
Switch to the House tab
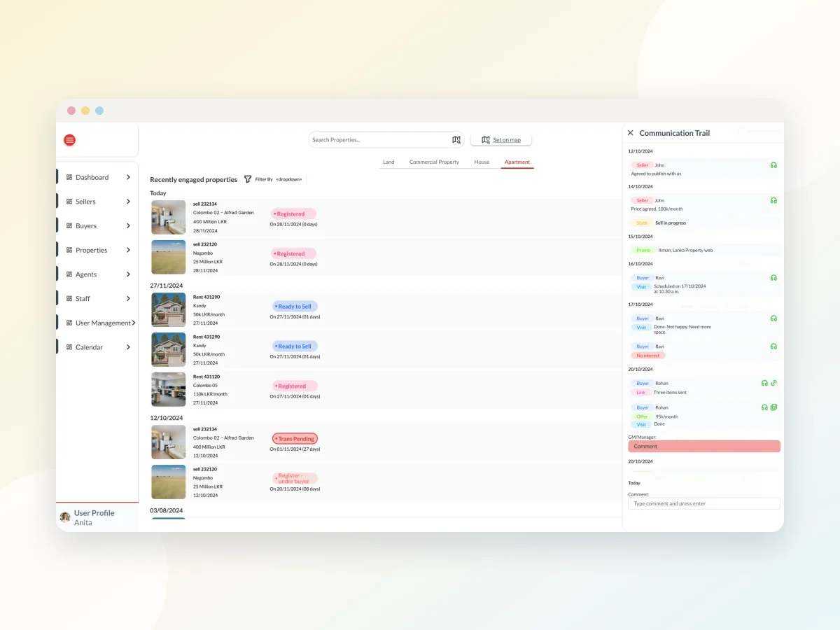click(x=482, y=162)
